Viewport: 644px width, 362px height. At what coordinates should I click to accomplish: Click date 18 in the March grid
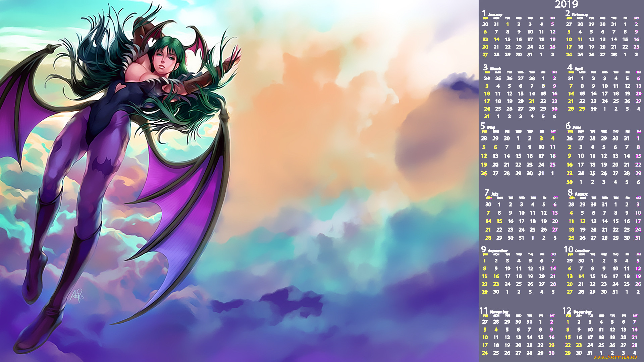pyautogui.click(x=498, y=101)
